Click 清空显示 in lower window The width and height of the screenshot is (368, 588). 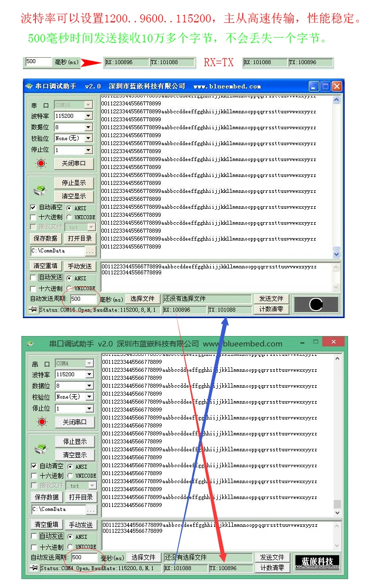click(x=75, y=455)
